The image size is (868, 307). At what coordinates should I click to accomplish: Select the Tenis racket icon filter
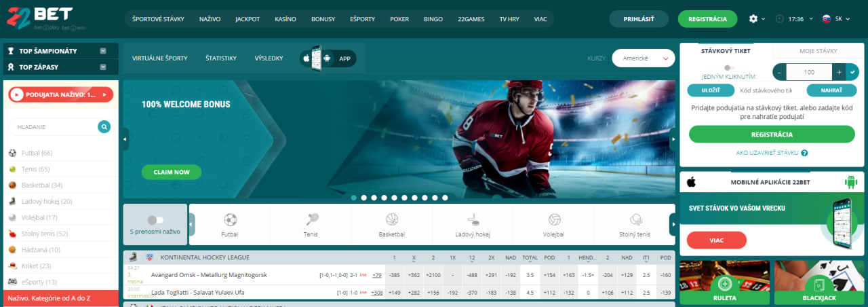coord(311,220)
